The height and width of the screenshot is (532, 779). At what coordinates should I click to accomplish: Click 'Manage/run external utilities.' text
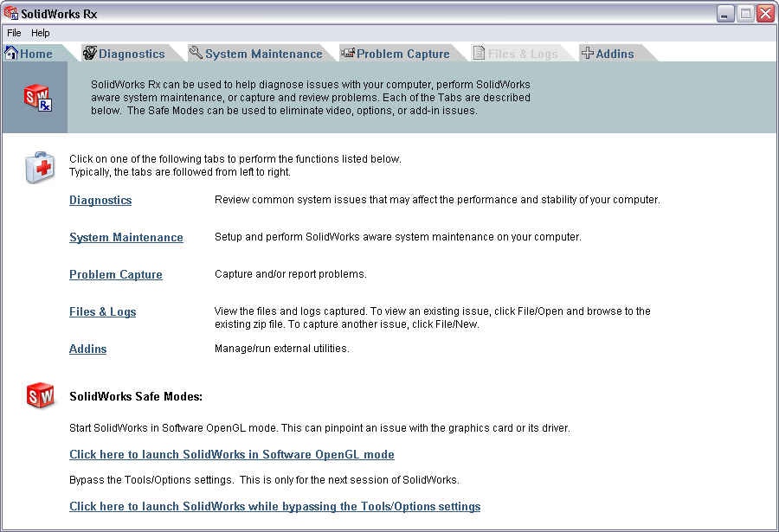tap(281, 349)
